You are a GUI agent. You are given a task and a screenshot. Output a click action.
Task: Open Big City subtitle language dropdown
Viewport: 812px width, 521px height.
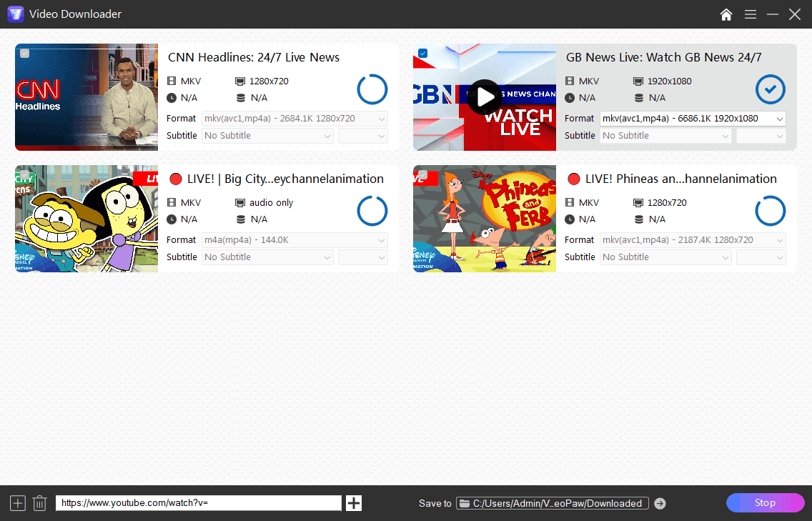[363, 257]
